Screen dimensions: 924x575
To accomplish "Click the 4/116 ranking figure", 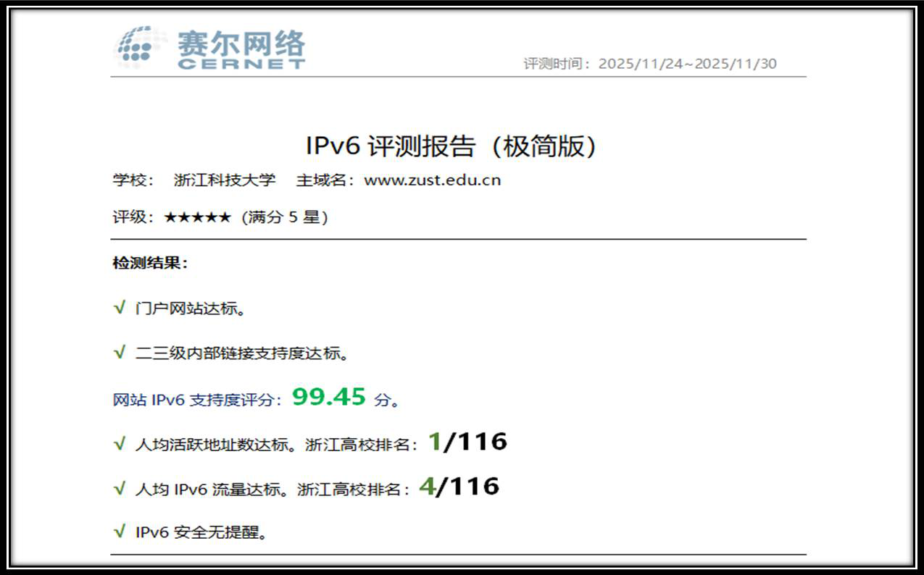I will 459,486.
